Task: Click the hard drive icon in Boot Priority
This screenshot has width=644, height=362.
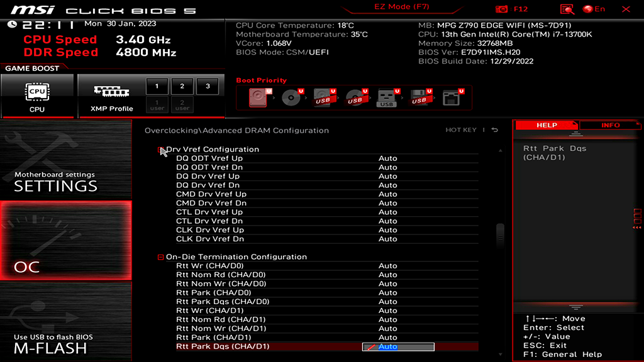Action: [x=258, y=97]
